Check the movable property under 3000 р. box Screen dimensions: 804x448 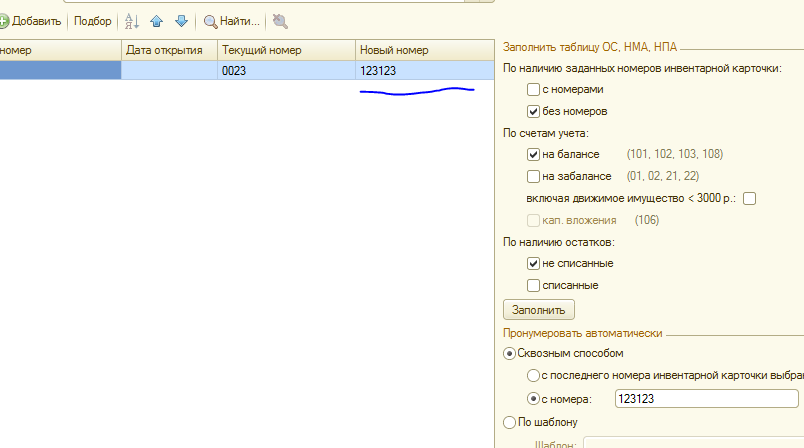coord(749,198)
